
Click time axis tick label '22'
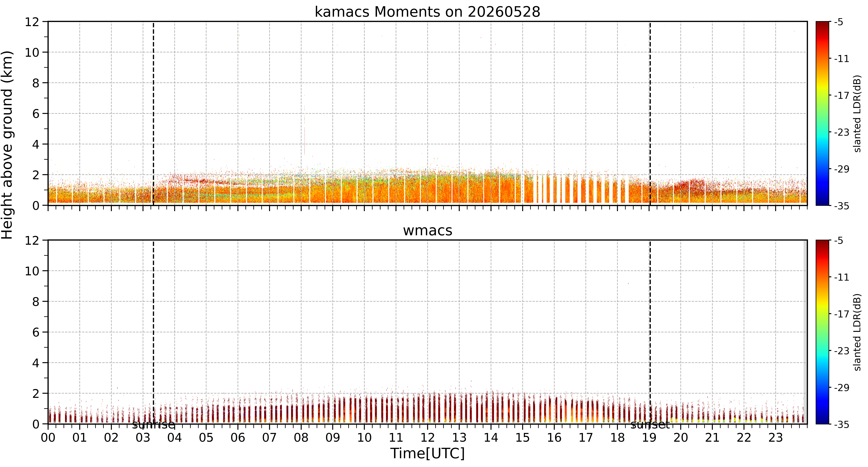(744, 438)
